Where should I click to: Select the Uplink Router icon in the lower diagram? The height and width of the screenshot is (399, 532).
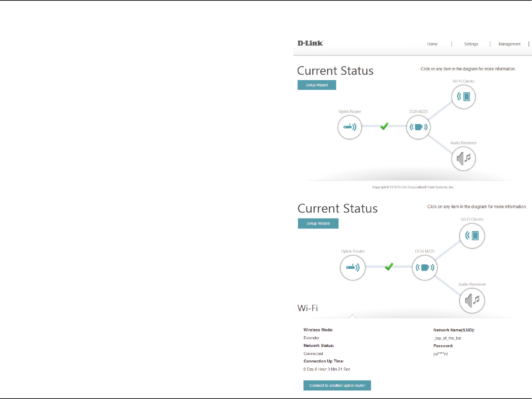(x=353, y=268)
